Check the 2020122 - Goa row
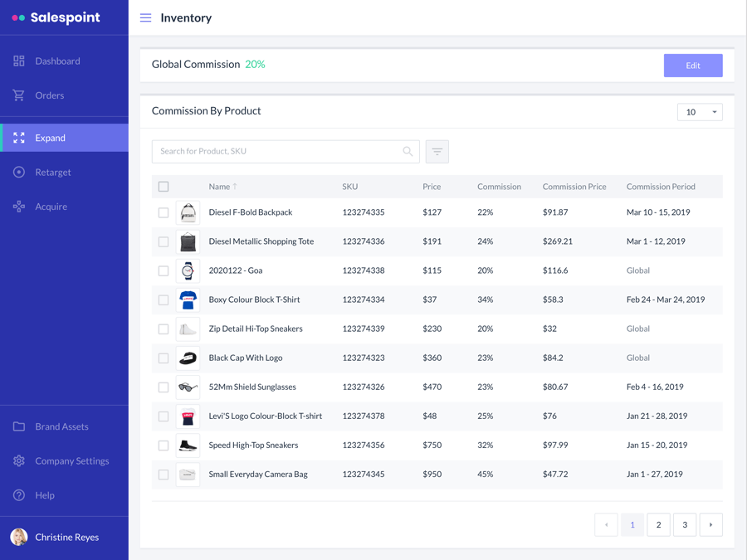Viewport: 747px width, 560px height. click(x=164, y=270)
